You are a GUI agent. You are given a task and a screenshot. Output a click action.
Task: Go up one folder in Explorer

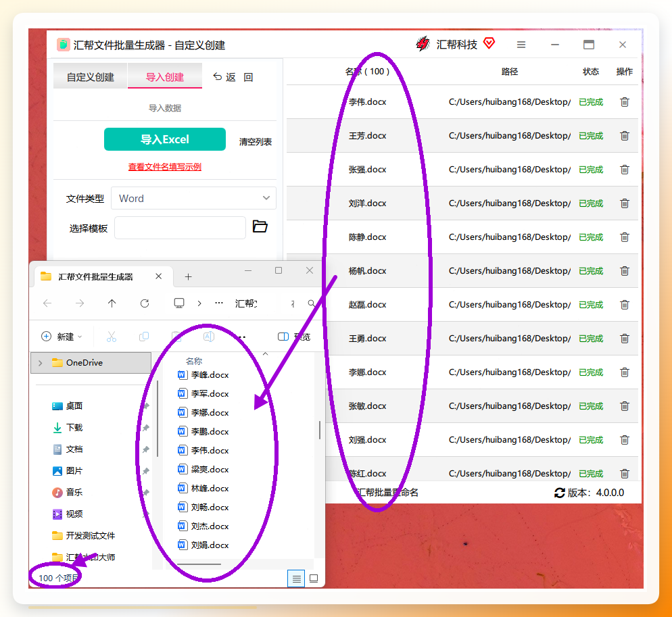point(112,303)
